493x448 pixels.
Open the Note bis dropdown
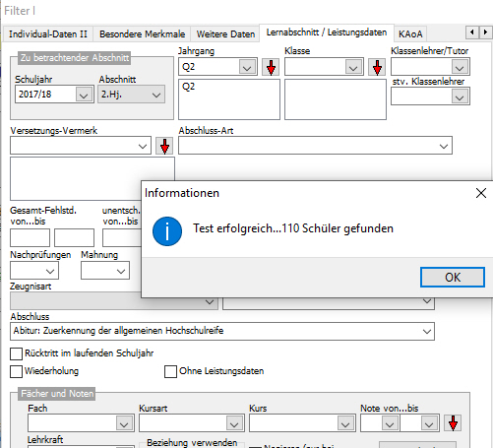429,423
